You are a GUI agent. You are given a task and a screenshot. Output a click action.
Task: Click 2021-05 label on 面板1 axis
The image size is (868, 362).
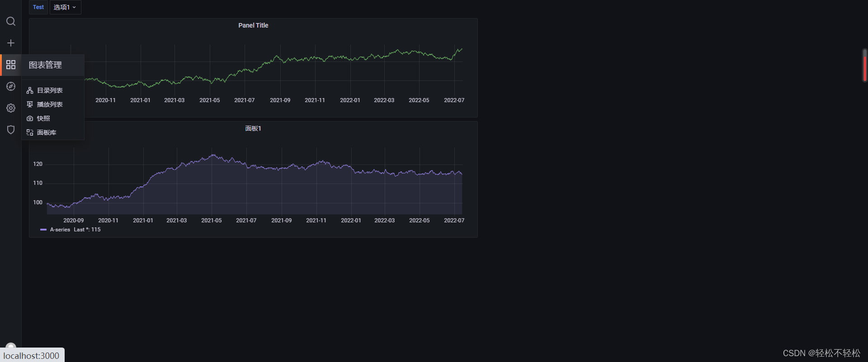click(x=212, y=221)
